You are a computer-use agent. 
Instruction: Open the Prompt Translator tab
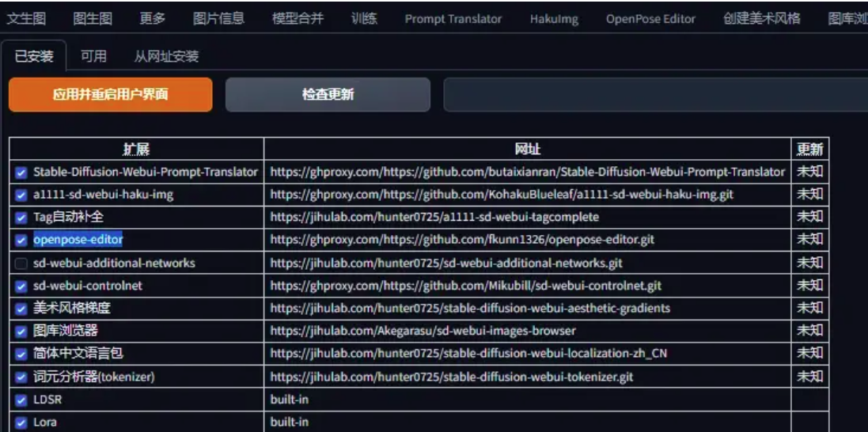(x=453, y=19)
